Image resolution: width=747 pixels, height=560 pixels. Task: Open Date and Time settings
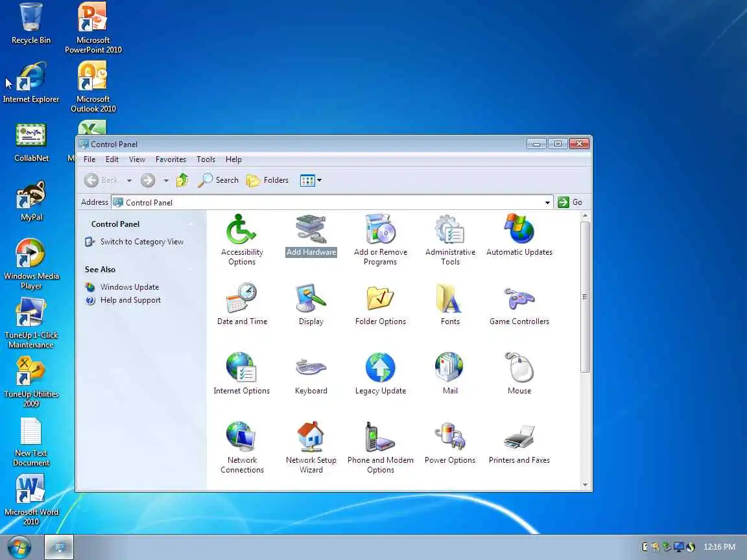(x=242, y=304)
